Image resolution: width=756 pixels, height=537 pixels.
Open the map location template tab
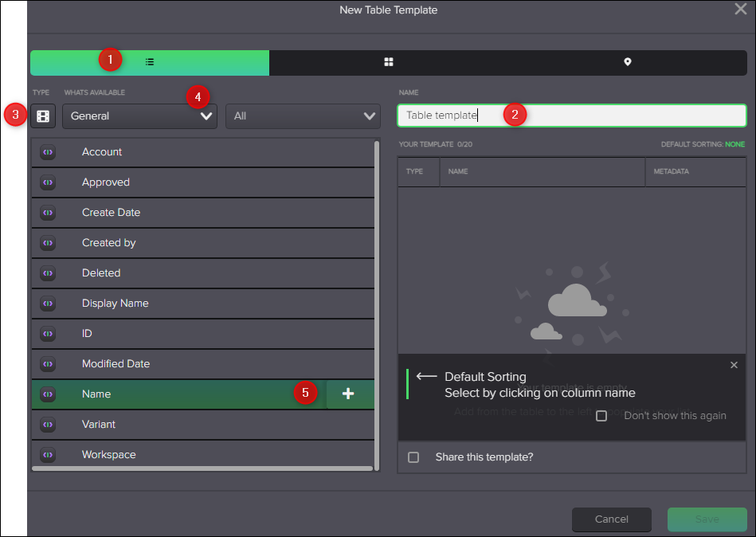627,61
